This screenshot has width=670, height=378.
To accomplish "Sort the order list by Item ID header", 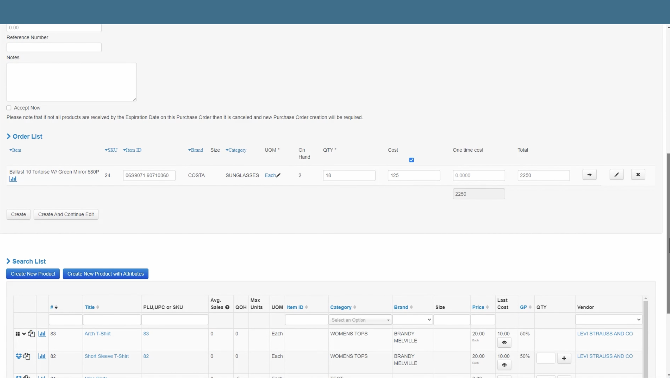I will click(x=132, y=150).
